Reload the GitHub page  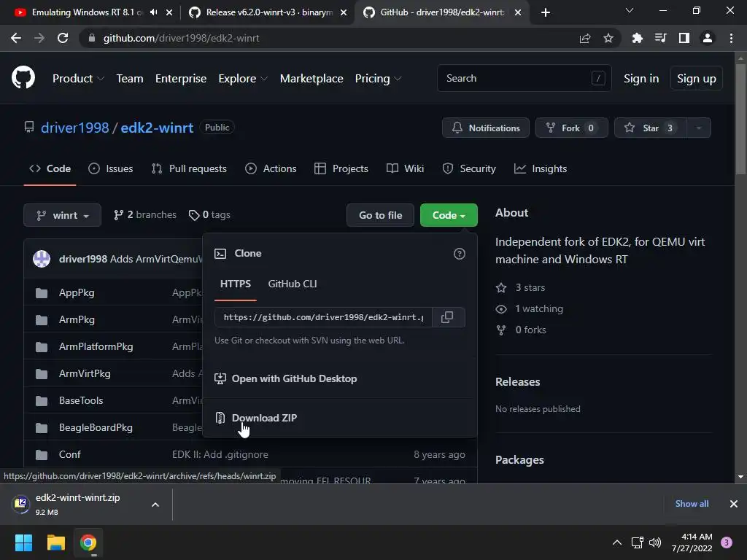[x=63, y=38]
